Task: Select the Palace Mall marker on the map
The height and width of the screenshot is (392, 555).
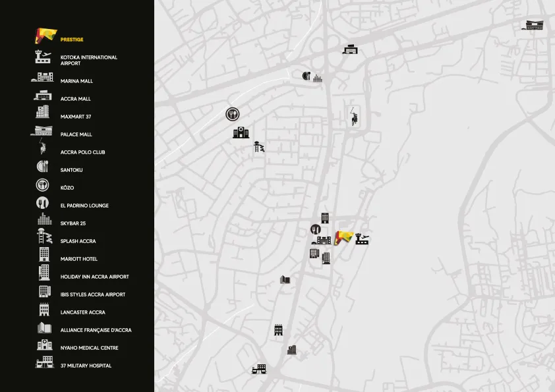Action: coord(533,25)
